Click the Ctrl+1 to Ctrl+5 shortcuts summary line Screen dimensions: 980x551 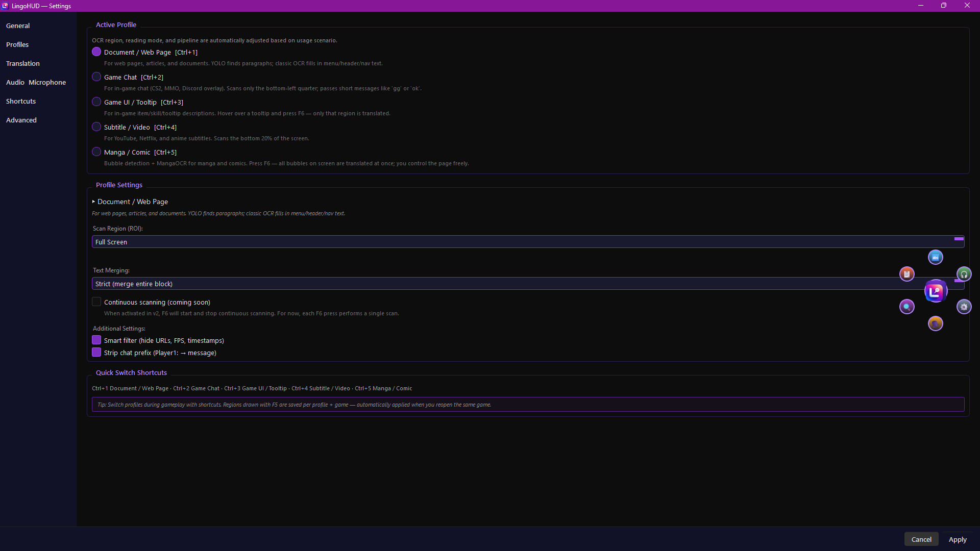(252, 388)
